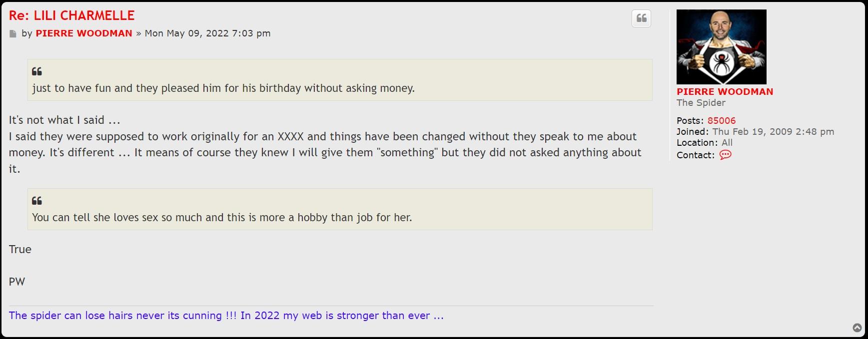
Task: Click the quotation mark in the birthday quote
Action: coord(37,71)
